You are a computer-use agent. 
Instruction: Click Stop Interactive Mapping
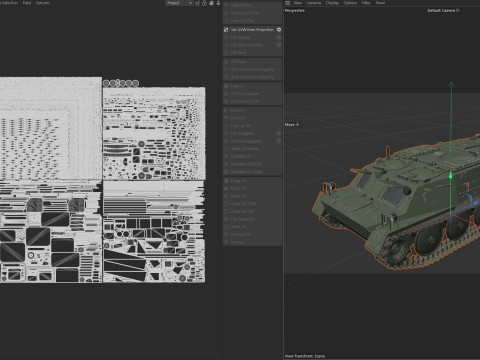tap(252, 77)
